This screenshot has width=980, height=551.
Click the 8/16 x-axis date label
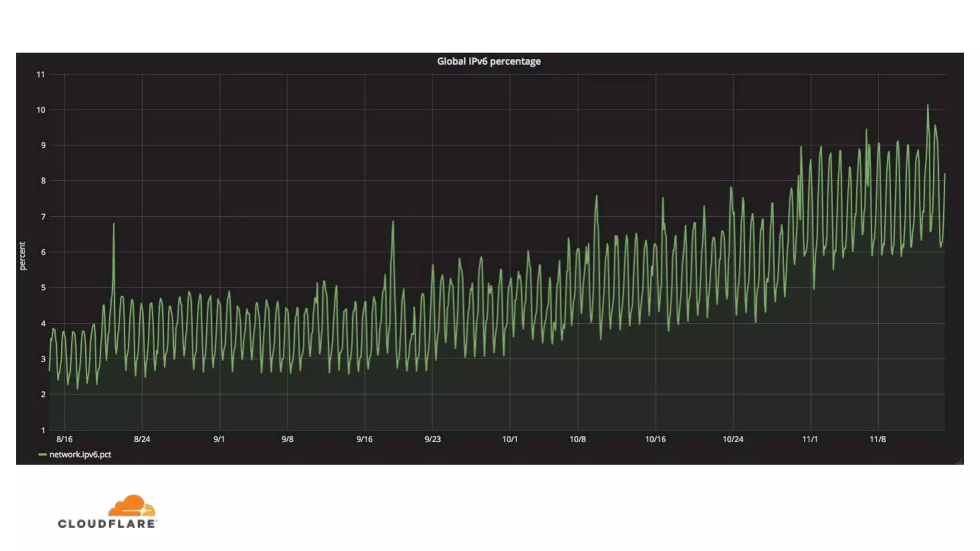pos(65,439)
